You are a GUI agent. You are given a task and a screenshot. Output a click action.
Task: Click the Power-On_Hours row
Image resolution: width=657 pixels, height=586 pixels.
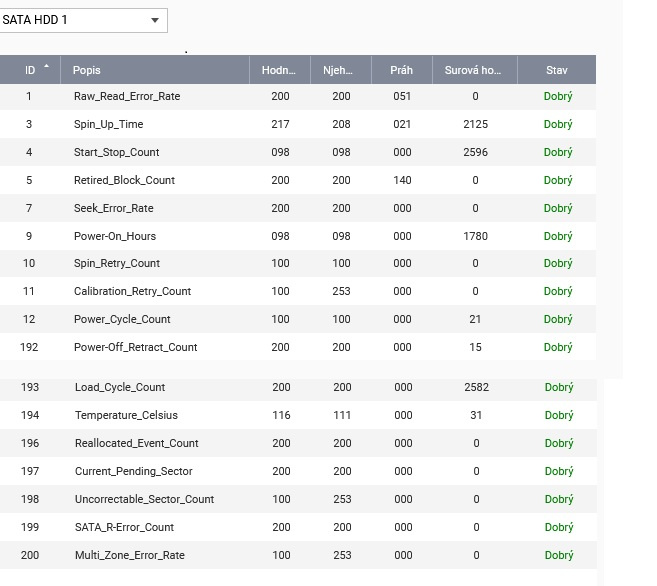[115, 237]
